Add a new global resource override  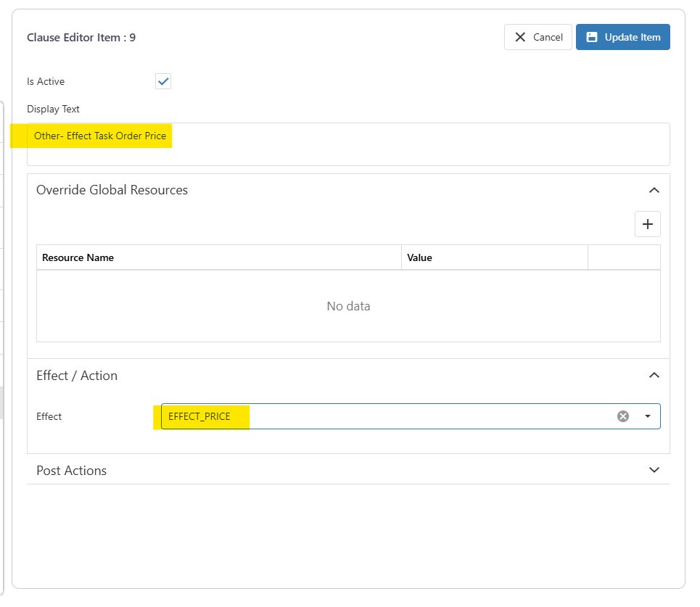[x=647, y=224]
